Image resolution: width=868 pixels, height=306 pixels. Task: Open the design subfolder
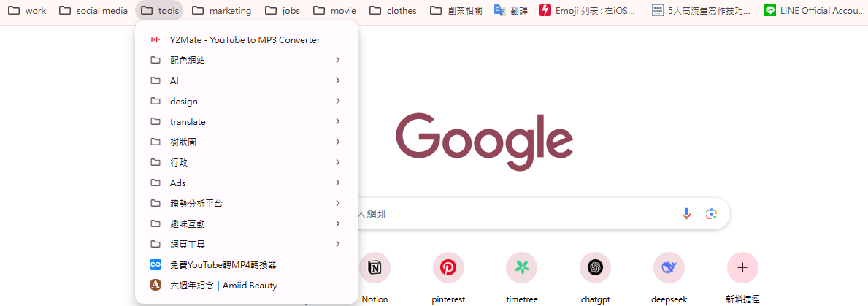247,101
